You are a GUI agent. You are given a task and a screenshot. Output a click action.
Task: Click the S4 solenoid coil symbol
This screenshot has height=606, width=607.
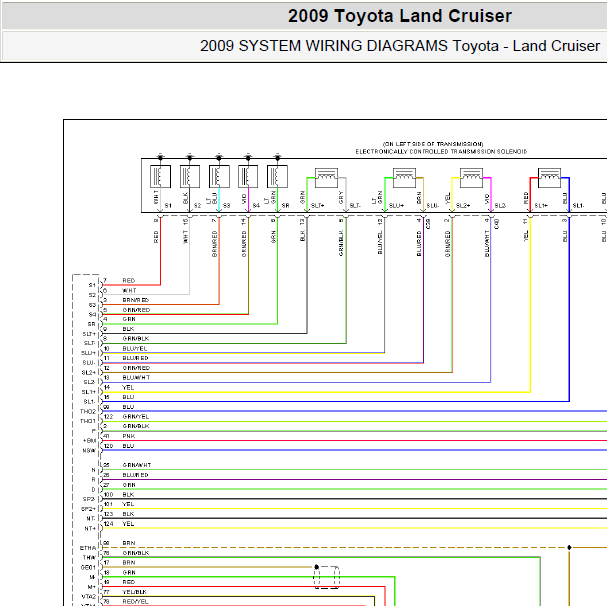coord(248,177)
